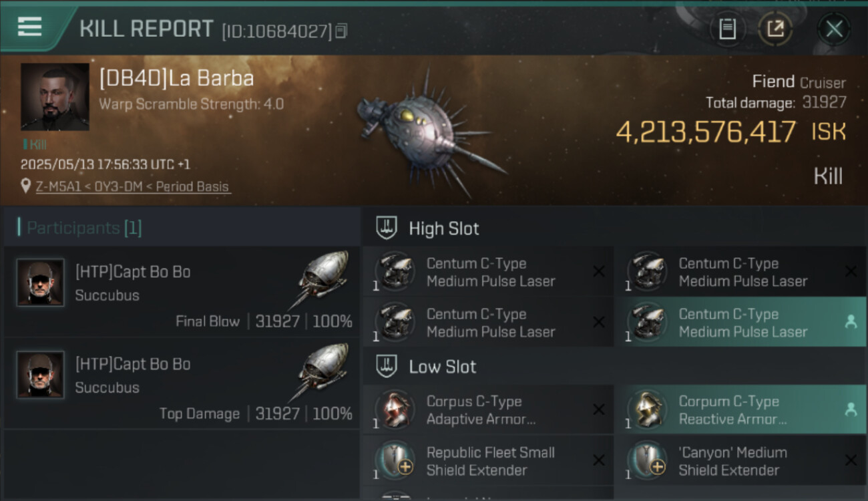
Task: Click the Republic Fleet Small Shield Extender icon
Action: [395, 461]
